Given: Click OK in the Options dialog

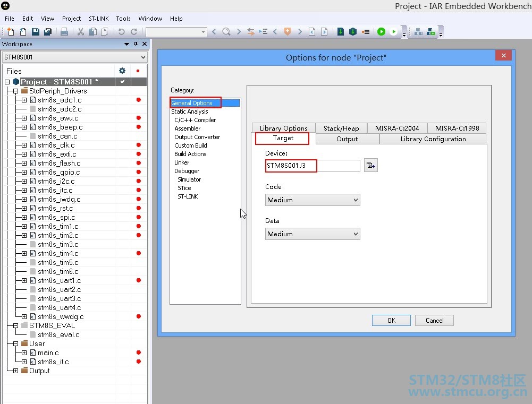Looking at the screenshot, I should pos(391,321).
